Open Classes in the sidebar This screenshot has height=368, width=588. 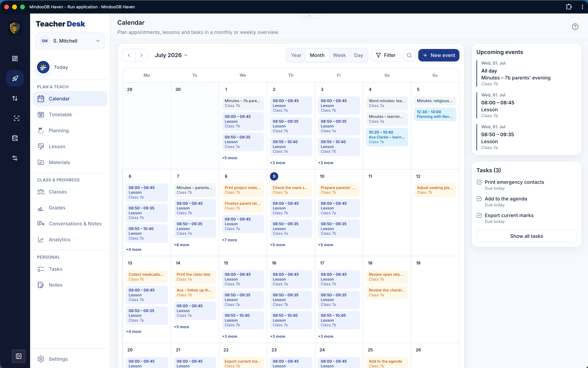[70, 192]
